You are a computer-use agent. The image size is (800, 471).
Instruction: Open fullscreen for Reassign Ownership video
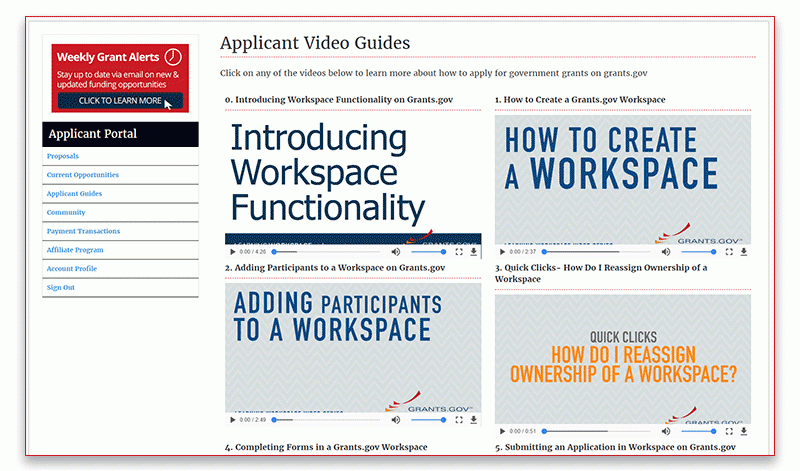[728, 431]
